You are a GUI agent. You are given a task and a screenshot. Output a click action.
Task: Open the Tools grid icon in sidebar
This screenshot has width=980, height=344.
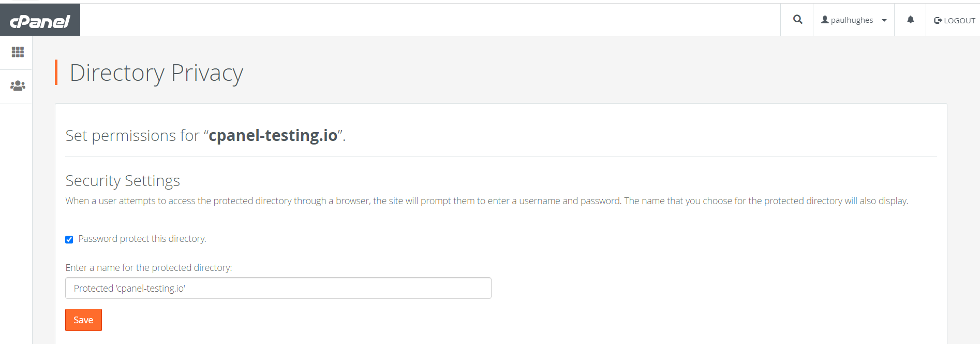click(x=18, y=52)
